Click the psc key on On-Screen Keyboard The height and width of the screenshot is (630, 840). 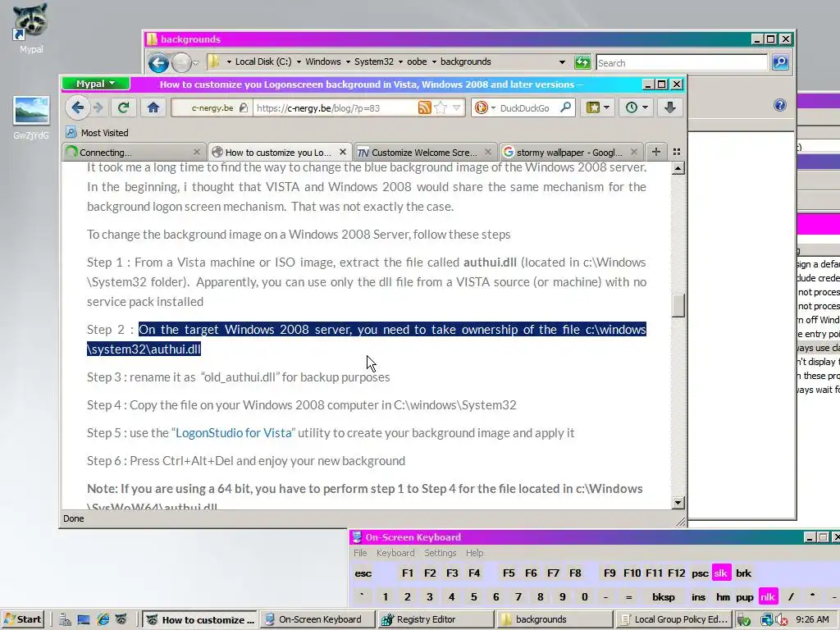pyautogui.click(x=700, y=573)
